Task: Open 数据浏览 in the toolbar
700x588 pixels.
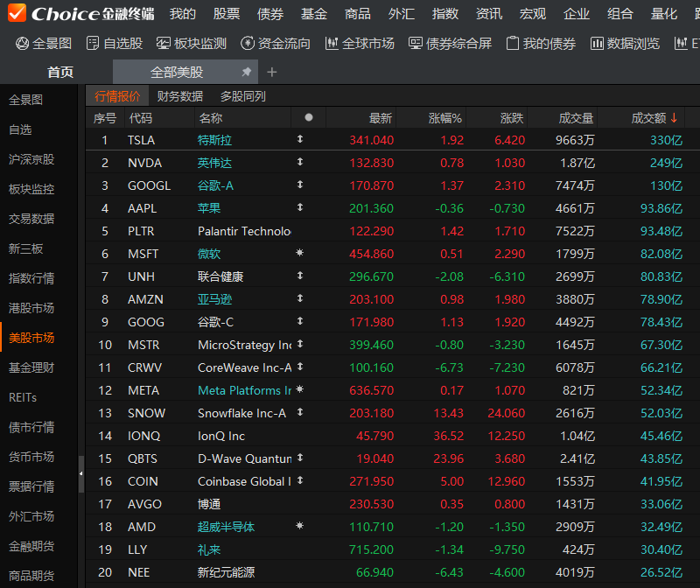Action: click(x=625, y=43)
